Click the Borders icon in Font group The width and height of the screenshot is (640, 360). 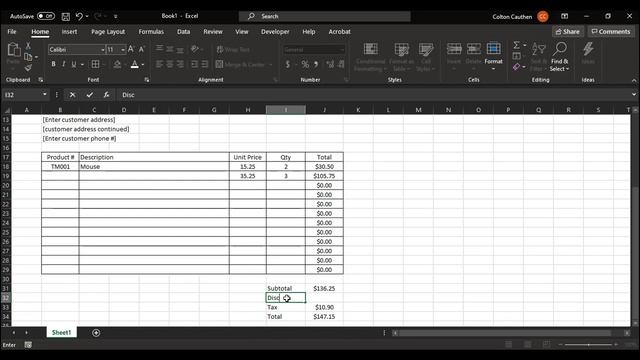point(95,64)
